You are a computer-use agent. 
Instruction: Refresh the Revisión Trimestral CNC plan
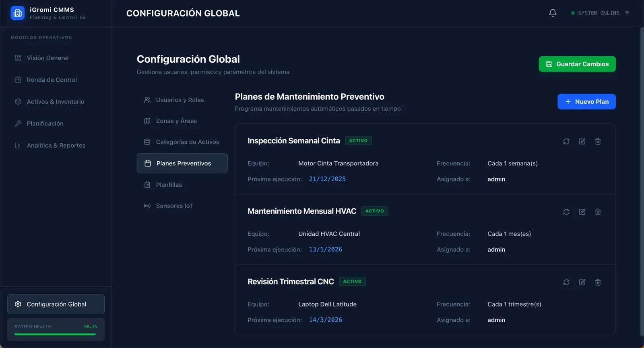[x=566, y=282]
